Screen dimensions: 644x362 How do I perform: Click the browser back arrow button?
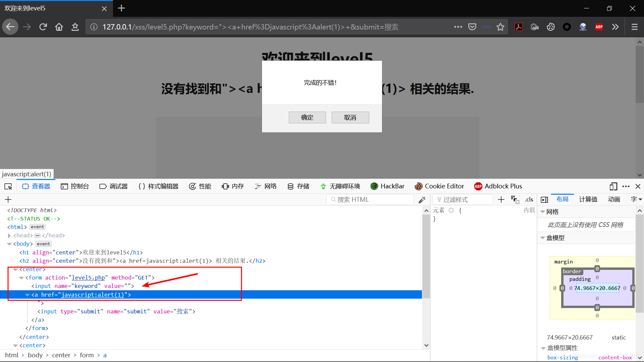coord(10,27)
